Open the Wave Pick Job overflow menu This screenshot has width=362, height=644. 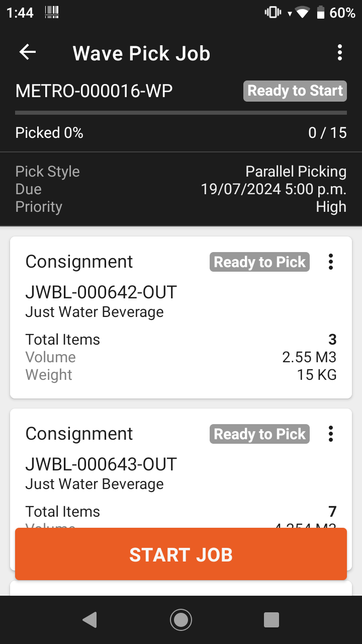pos(340,52)
